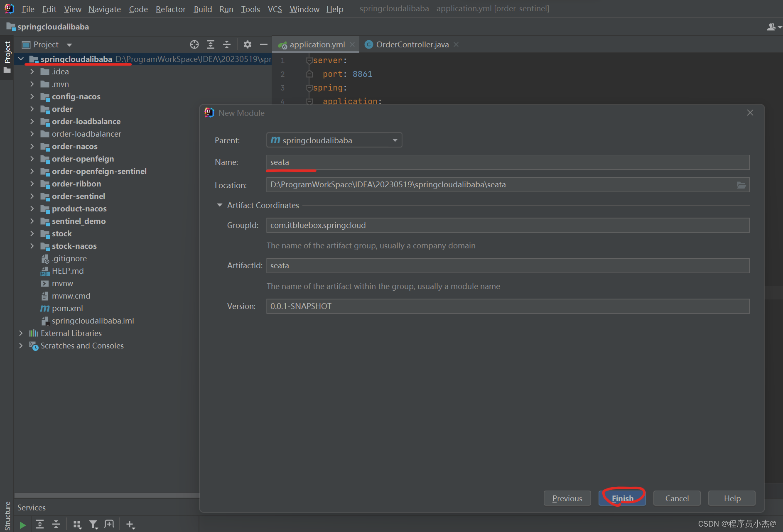This screenshot has height=532, width=783.
Task: Click the Select Opened File target icon
Action: pos(194,44)
